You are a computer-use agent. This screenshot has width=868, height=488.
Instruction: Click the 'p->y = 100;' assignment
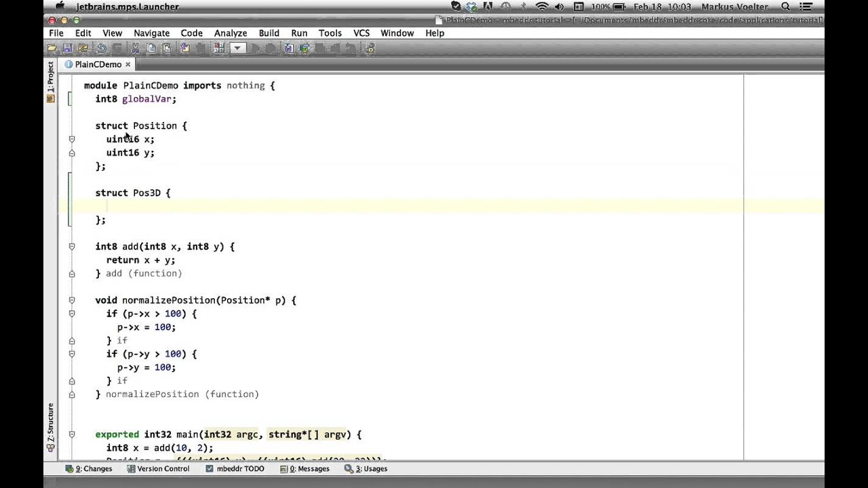tap(146, 367)
